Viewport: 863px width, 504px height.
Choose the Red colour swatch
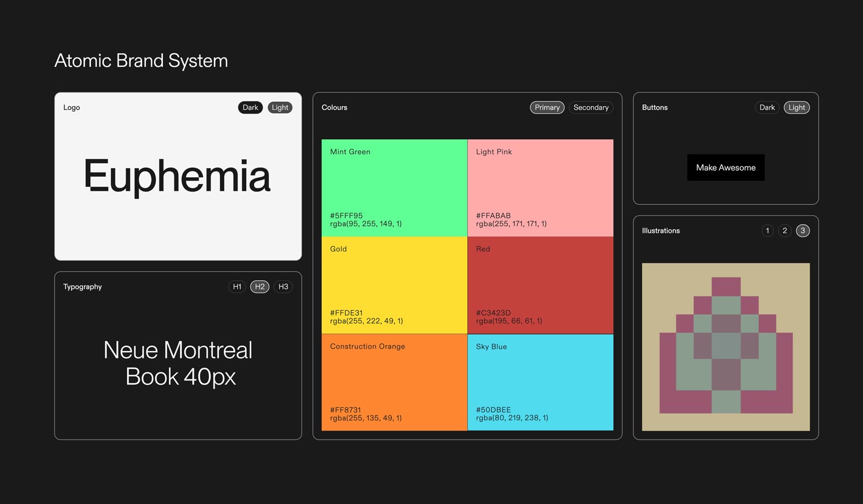(x=540, y=285)
